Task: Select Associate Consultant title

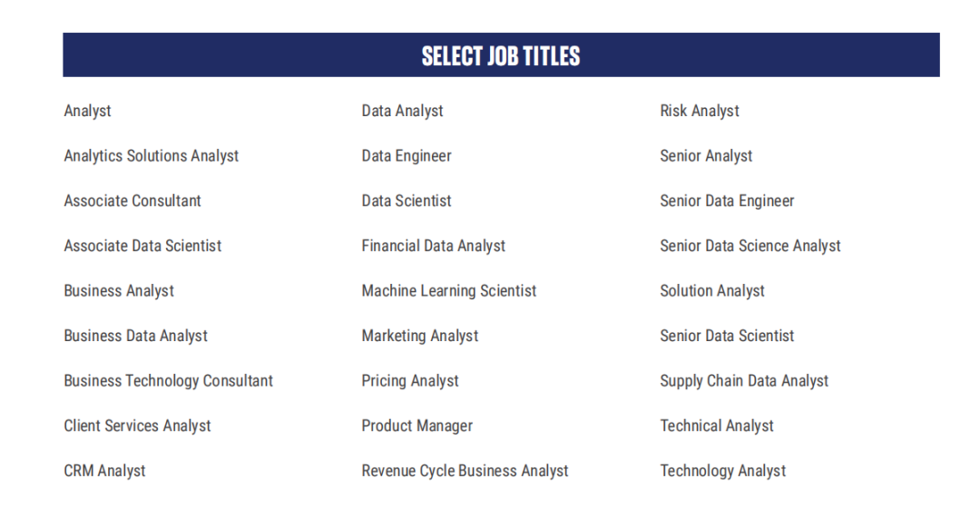Action: tap(132, 200)
